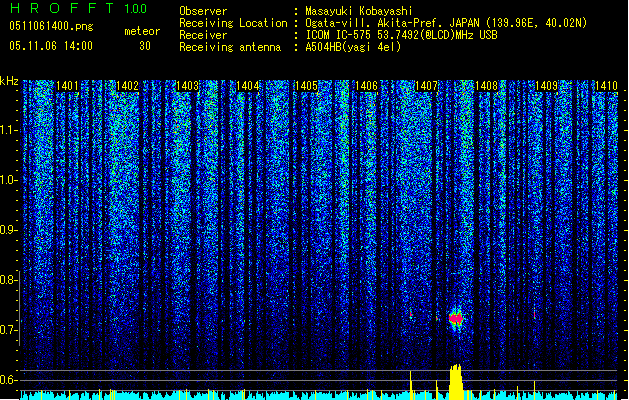Screen dimensions: 629x400
Task: Click the 1408 time marker
Action: (486, 86)
